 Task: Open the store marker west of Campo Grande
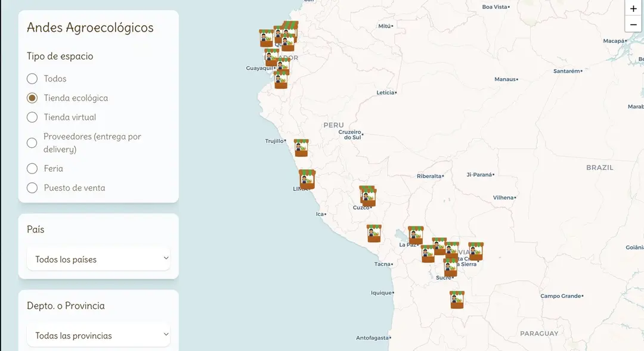tap(457, 300)
